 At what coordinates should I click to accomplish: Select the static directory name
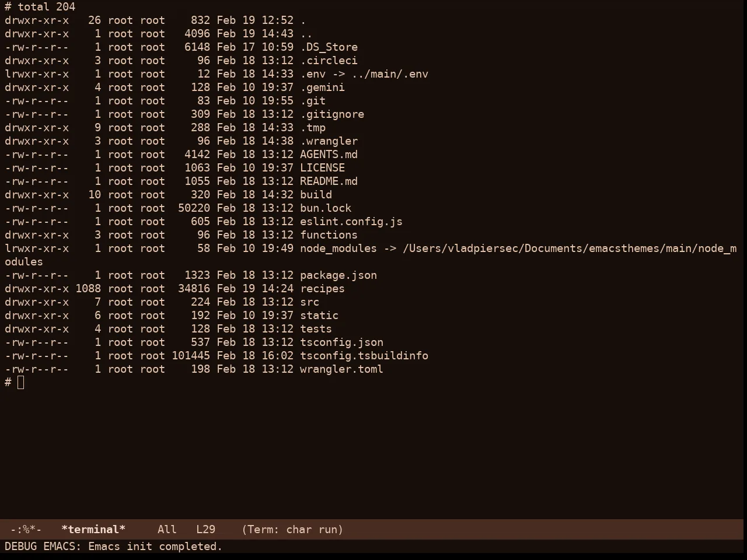coord(319,316)
